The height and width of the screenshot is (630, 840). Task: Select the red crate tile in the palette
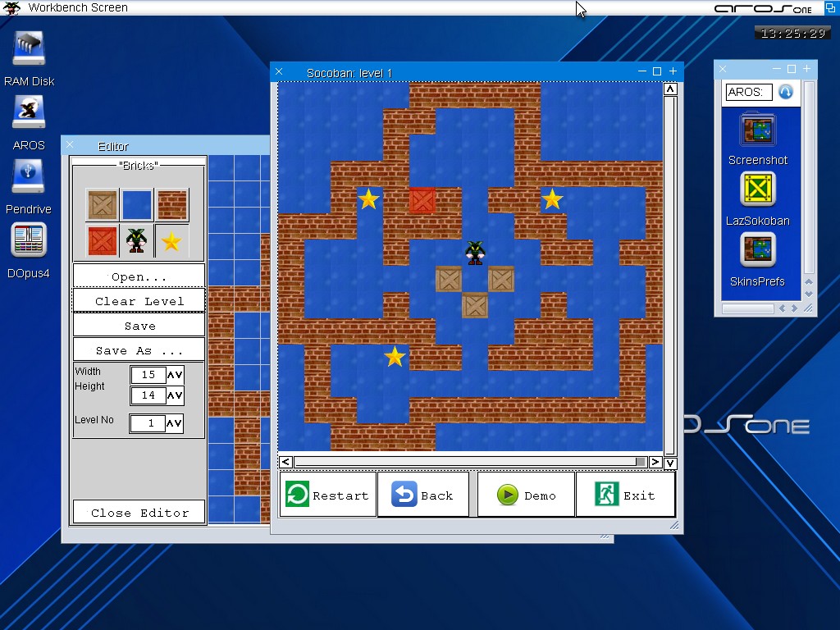(103, 240)
